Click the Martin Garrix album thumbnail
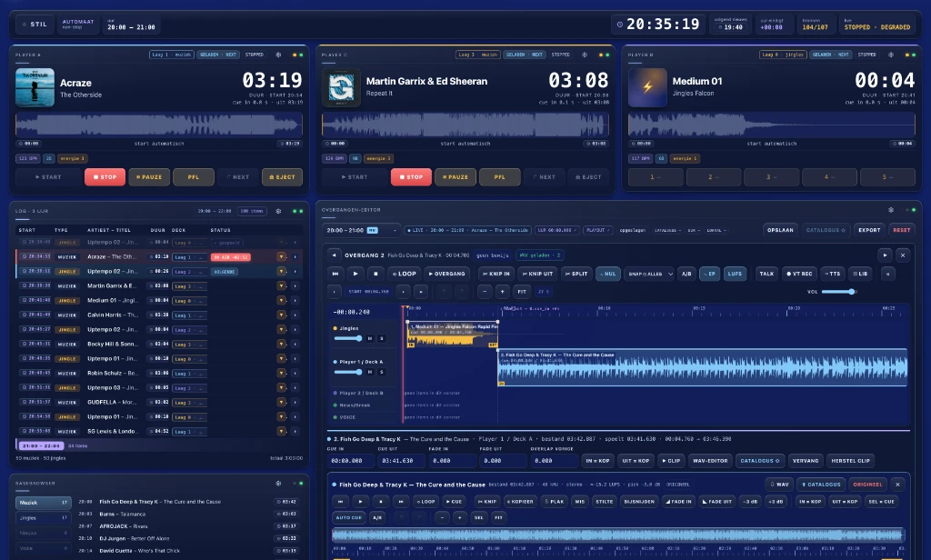The image size is (931, 560). (342, 88)
